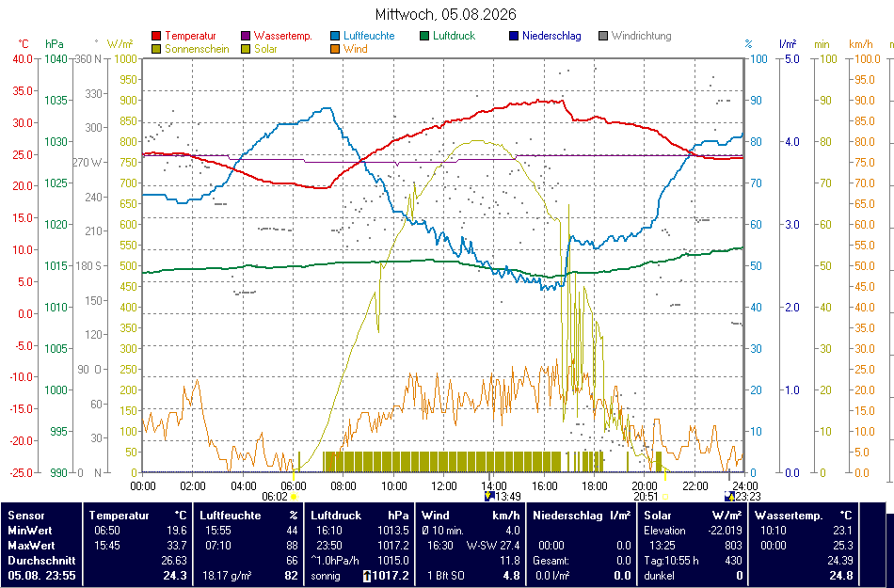Viewport: 894px width, 588px height.
Task: Click the MaxWert row label
Action: [32, 546]
